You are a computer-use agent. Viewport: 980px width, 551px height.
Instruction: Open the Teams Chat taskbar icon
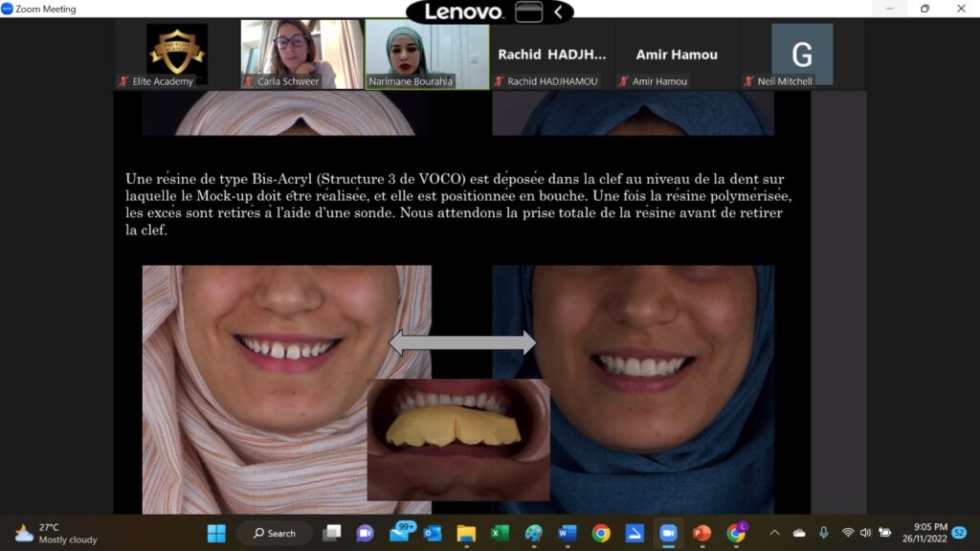365,533
